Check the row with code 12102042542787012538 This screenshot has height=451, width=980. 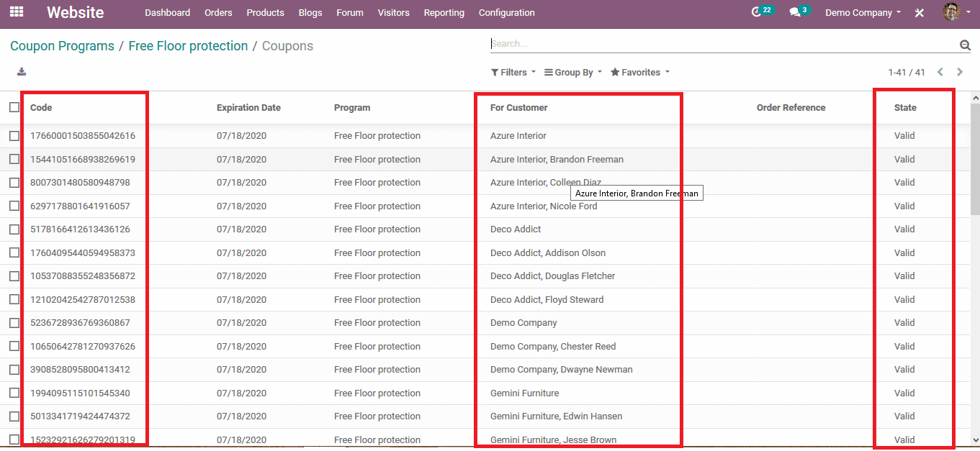click(x=14, y=299)
